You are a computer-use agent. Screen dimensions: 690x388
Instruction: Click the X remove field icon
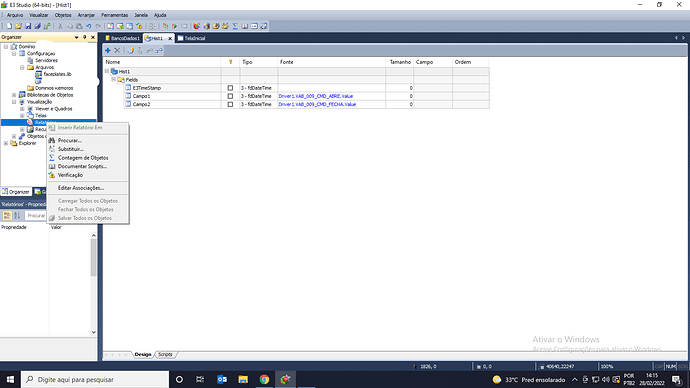117,51
